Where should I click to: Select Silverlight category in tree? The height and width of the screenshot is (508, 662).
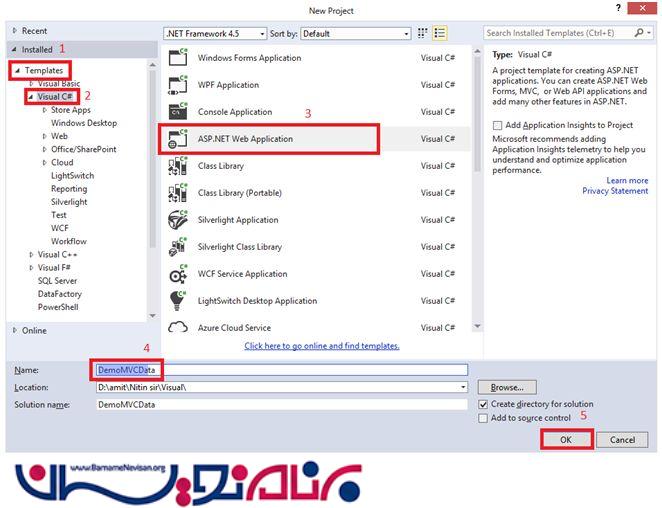point(69,202)
